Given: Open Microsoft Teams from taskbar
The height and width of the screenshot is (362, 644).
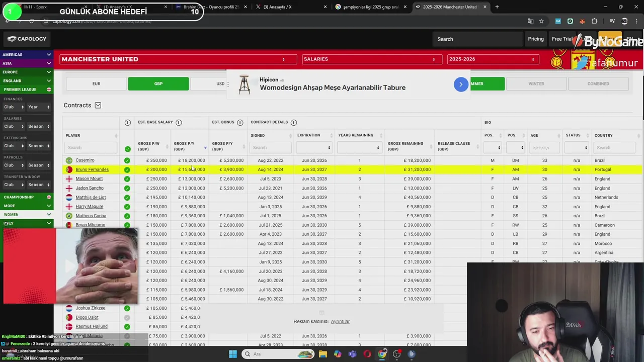Looking at the screenshot, I should [352, 354].
